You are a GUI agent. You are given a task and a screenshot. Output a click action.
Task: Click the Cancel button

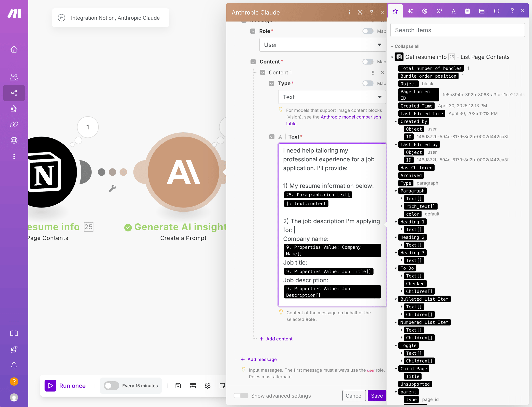[354, 396]
